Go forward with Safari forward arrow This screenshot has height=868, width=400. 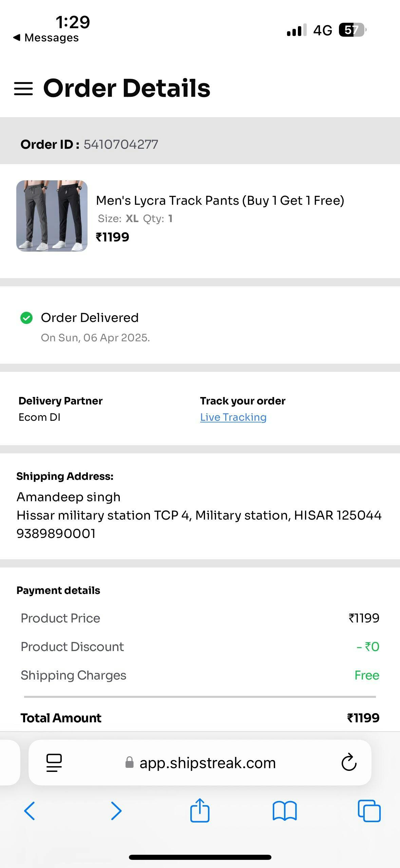pyautogui.click(x=116, y=811)
